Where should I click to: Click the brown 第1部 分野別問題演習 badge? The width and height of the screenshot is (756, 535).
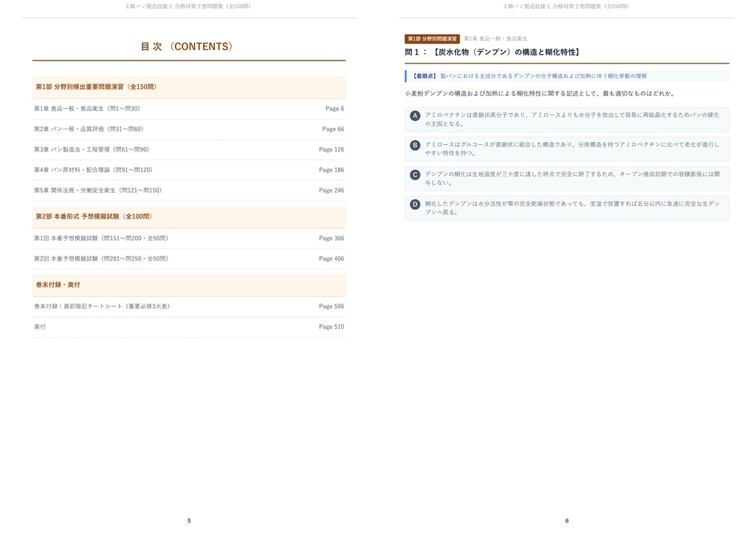[x=432, y=38]
